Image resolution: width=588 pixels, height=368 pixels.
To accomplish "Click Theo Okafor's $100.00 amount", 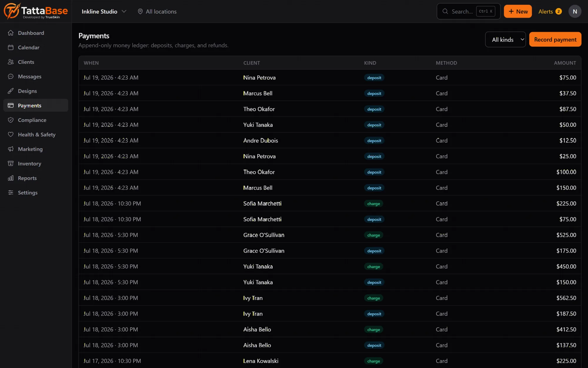I will [x=566, y=172].
